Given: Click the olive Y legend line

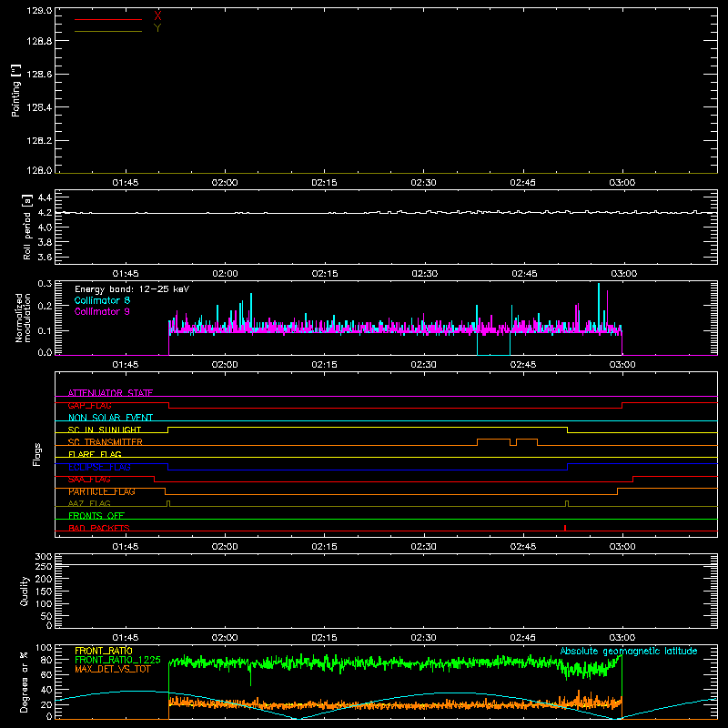Looking at the screenshot, I should pyautogui.click(x=108, y=31).
